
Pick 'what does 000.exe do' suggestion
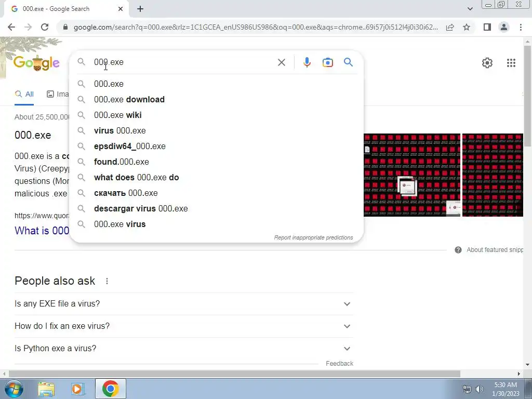tap(216, 178)
